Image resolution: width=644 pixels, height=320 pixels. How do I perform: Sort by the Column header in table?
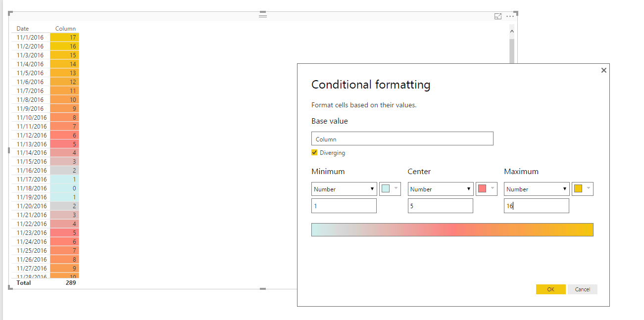point(65,29)
